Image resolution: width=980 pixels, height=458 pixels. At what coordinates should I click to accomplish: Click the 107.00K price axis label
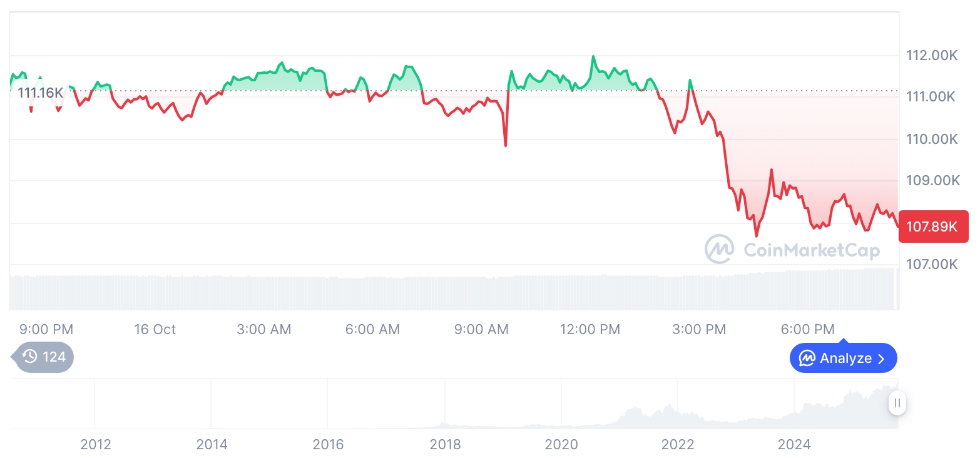(932, 265)
